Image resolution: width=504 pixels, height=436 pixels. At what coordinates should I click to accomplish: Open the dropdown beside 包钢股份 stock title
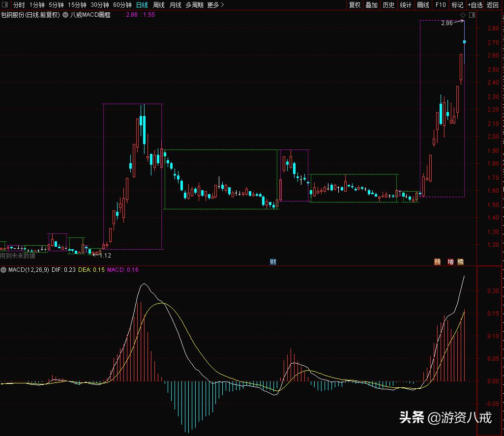63,15
